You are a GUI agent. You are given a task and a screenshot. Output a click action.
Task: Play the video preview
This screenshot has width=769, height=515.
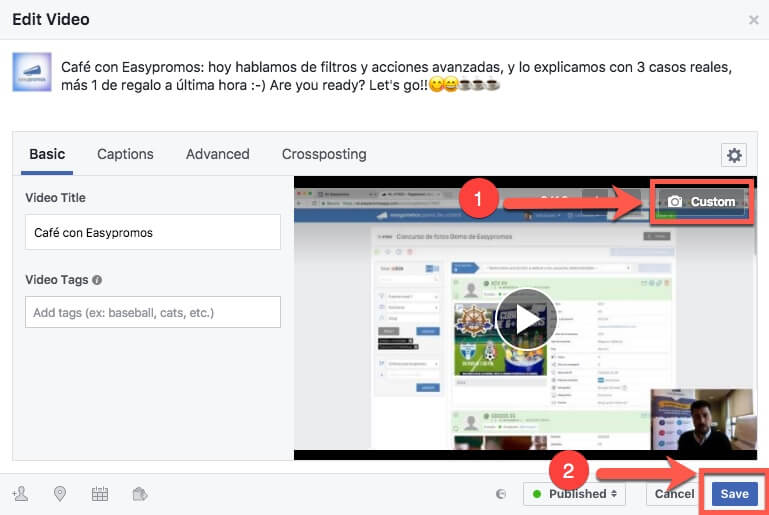(526, 320)
